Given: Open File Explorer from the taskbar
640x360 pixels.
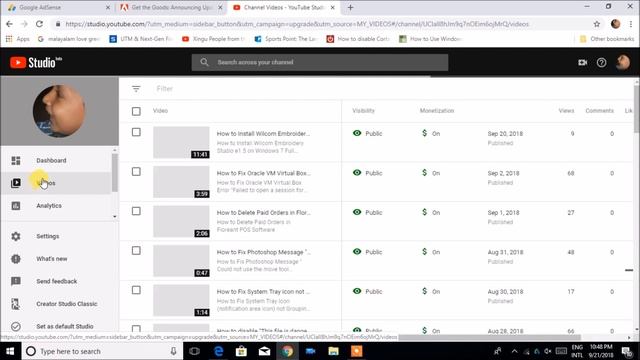Looking at the screenshot, I should (x=333, y=351).
